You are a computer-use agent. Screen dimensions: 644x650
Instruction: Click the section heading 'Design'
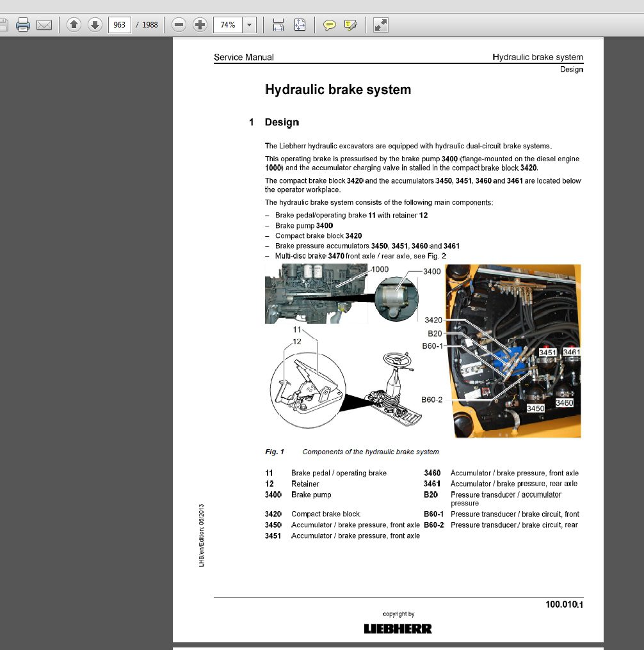click(282, 122)
